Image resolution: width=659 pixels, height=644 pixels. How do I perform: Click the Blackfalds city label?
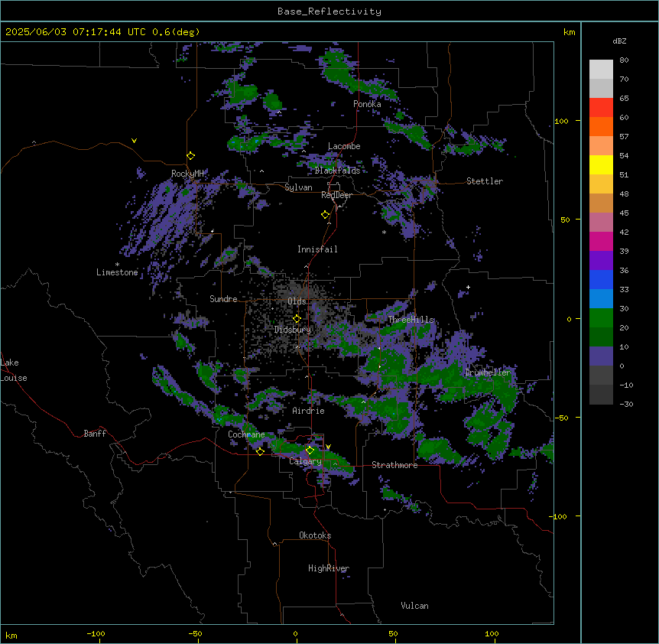tap(337, 171)
